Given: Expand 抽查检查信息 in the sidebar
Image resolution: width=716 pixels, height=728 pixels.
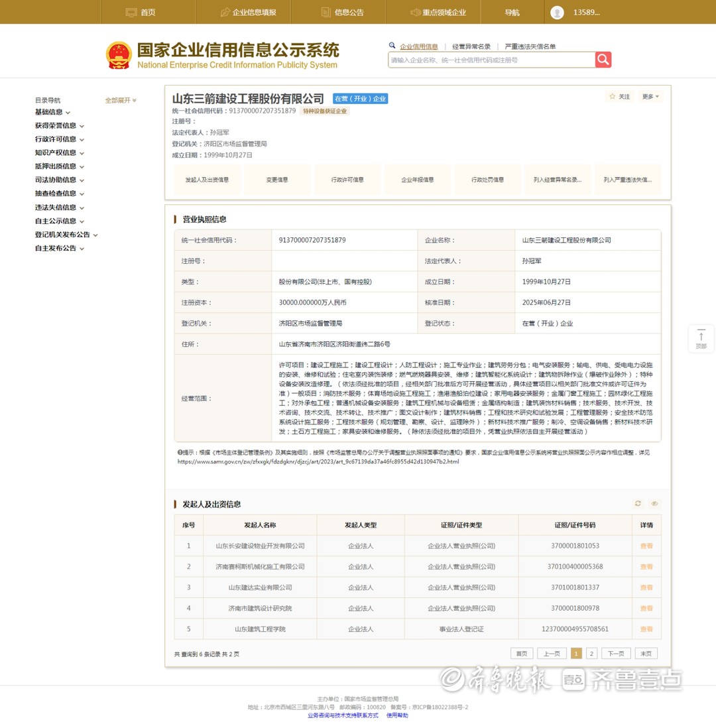Looking at the screenshot, I should pyautogui.click(x=60, y=193).
